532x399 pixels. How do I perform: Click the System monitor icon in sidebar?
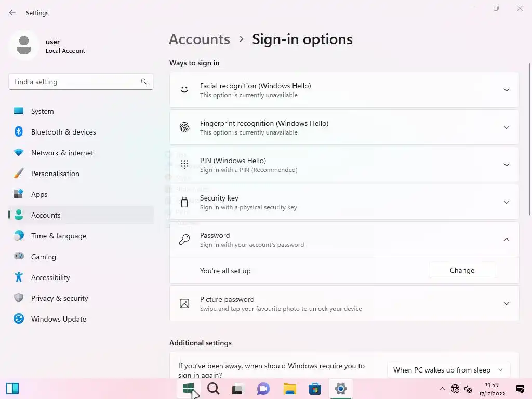point(19,111)
